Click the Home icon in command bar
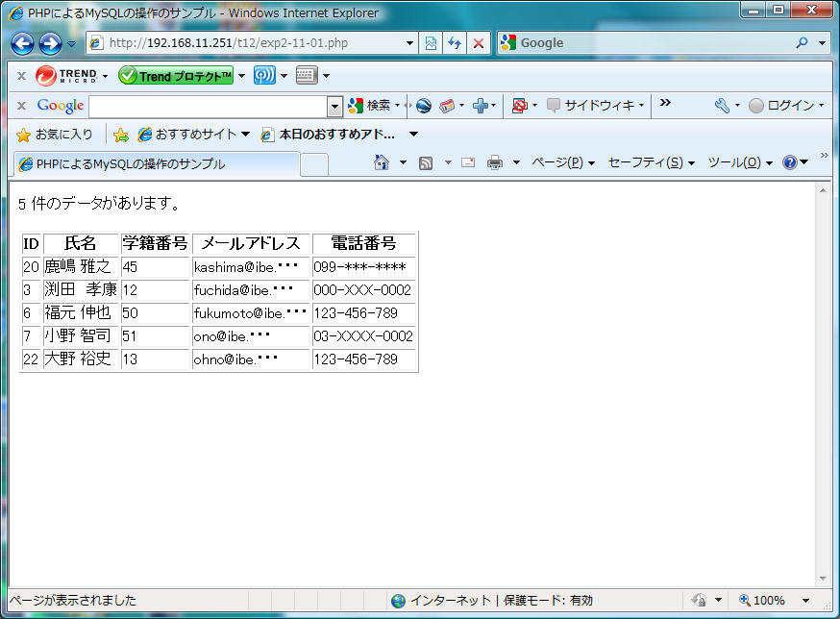The height and width of the screenshot is (619, 840). pos(382,162)
